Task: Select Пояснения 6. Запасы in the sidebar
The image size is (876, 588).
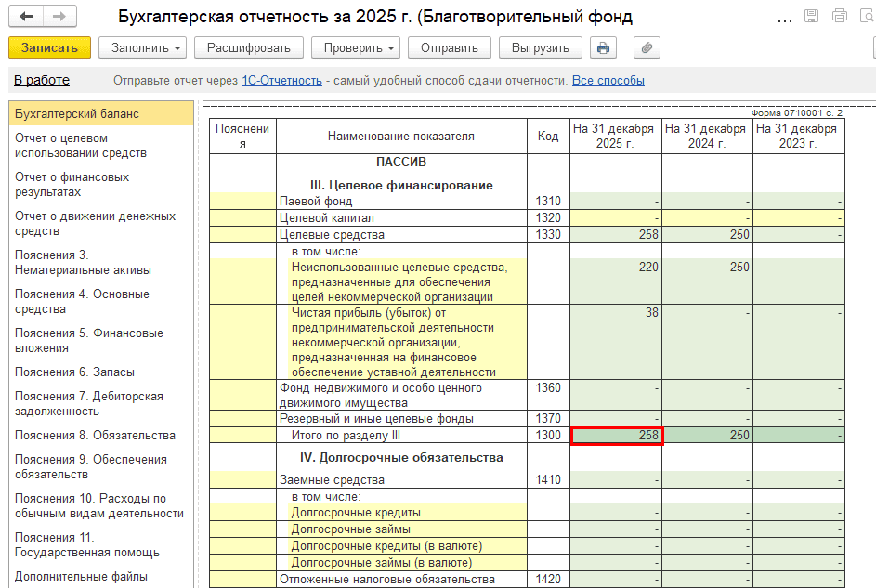Action: coord(74,372)
